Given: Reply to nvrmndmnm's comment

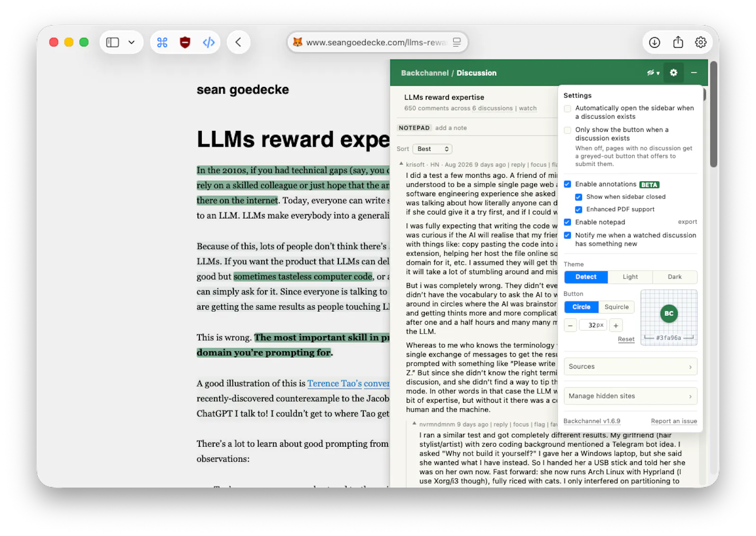Looking at the screenshot, I should (x=501, y=425).
